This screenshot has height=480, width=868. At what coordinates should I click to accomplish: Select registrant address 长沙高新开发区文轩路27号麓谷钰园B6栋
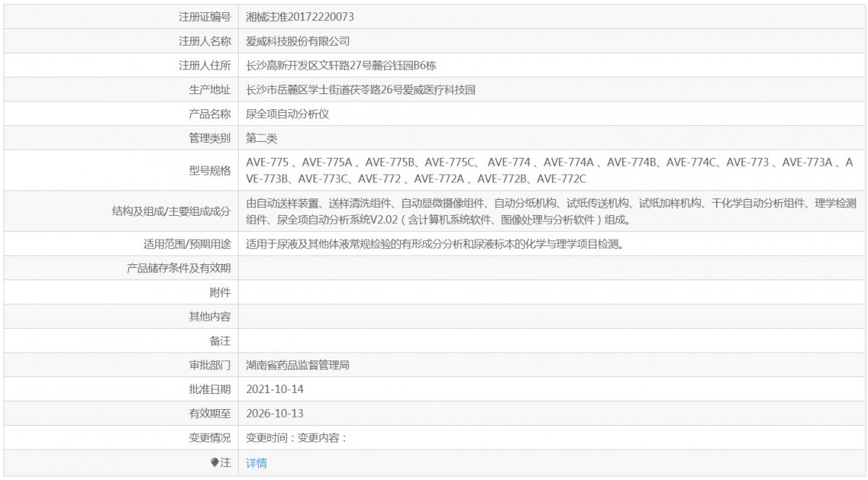click(x=341, y=65)
